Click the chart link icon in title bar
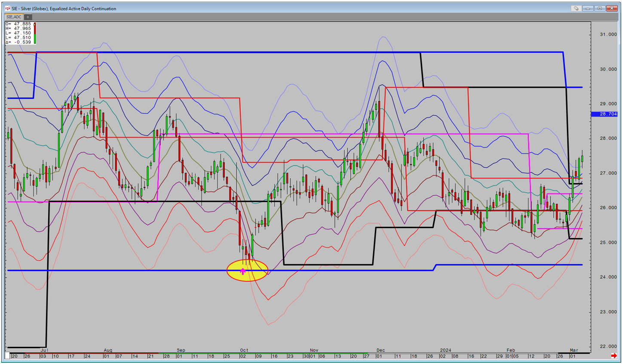Viewport: 622px width, 364px height. click(x=576, y=9)
